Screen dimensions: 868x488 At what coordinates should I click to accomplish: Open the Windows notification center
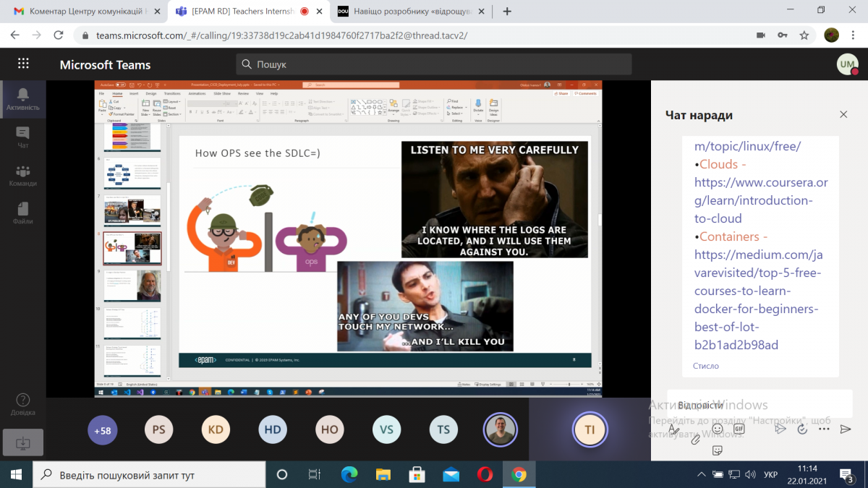[847, 474]
